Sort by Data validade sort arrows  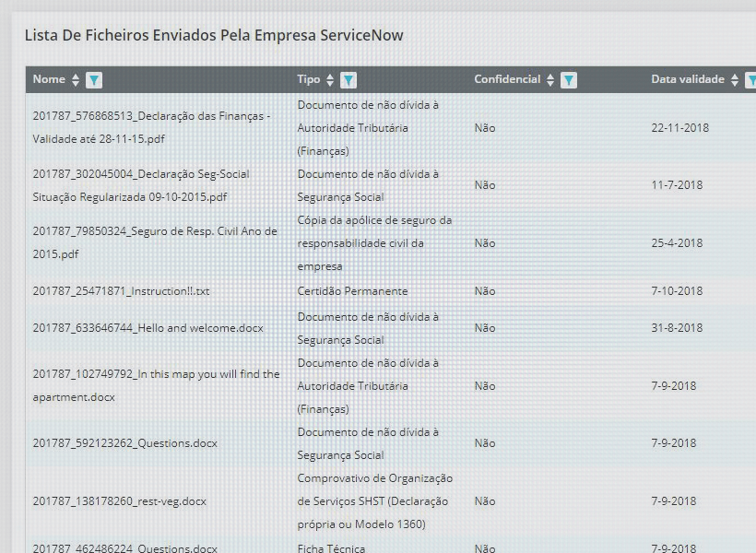click(x=734, y=80)
